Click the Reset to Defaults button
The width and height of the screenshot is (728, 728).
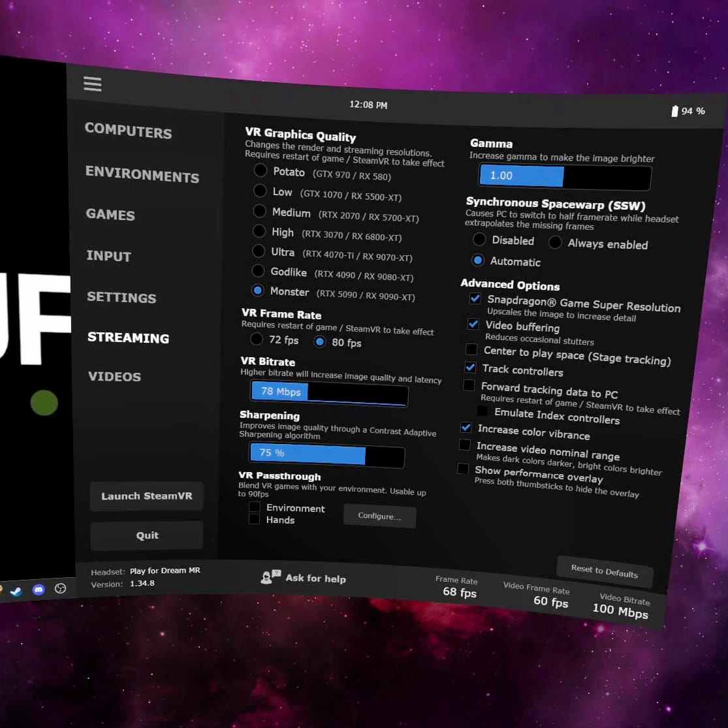point(604,571)
